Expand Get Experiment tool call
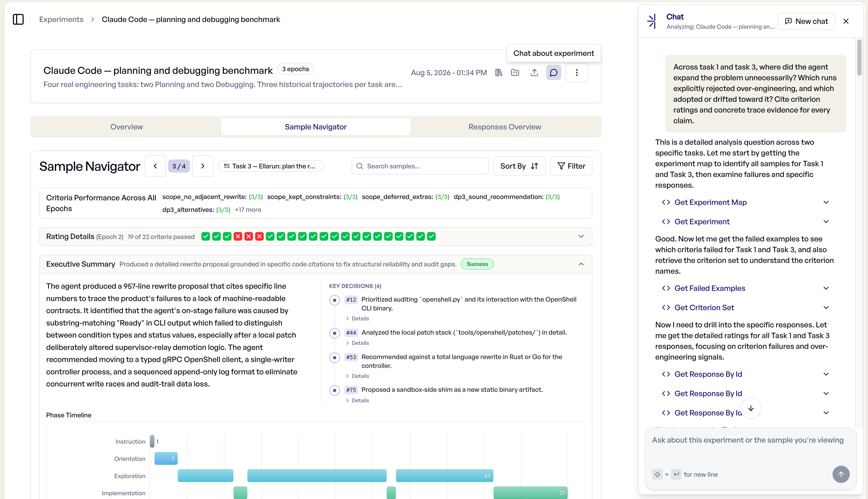This screenshot has width=868, height=499. [x=826, y=222]
